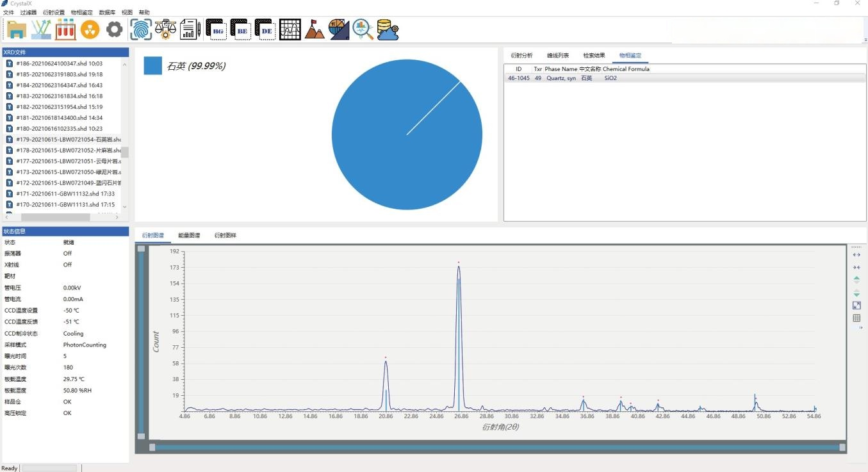Open the fingerprint phase identification tool
868x472 pixels.
[x=141, y=29]
